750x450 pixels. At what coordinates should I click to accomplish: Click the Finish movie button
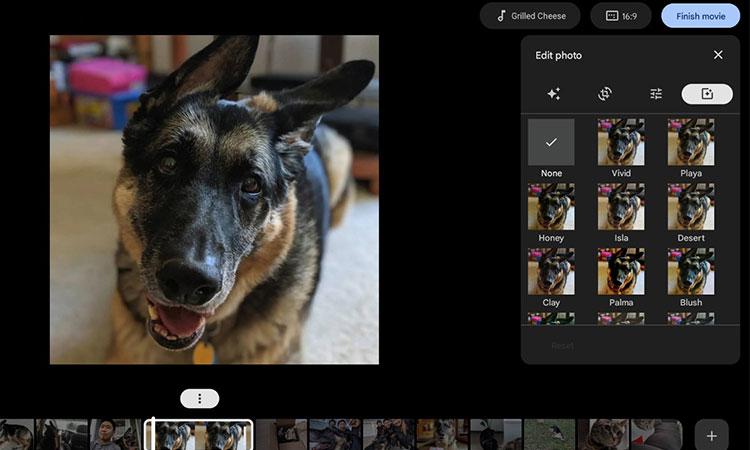pos(700,16)
